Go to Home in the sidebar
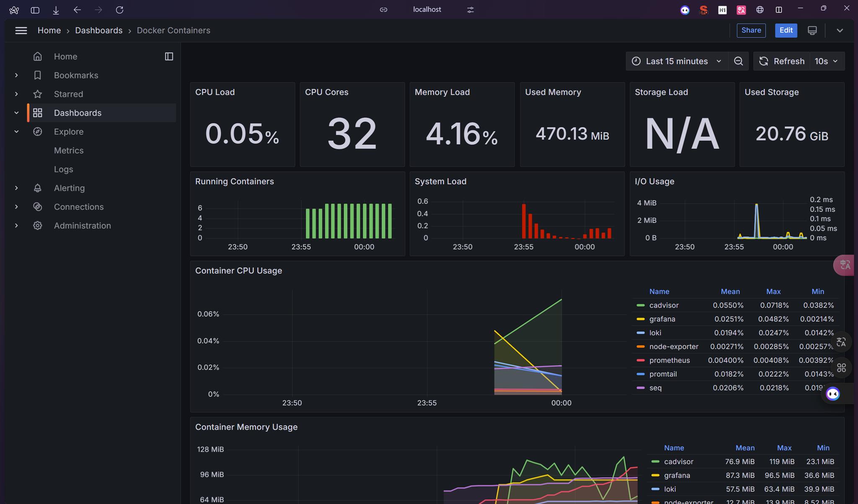 click(x=65, y=57)
